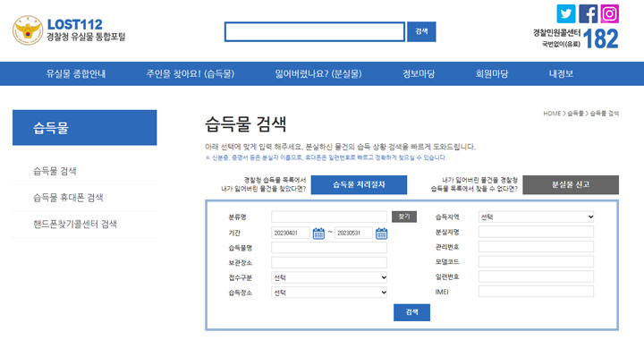Image resolution: width=644 pixels, height=340 pixels.
Task: Click the 습득물 검색 page heading
Action: pyautogui.click(x=246, y=124)
